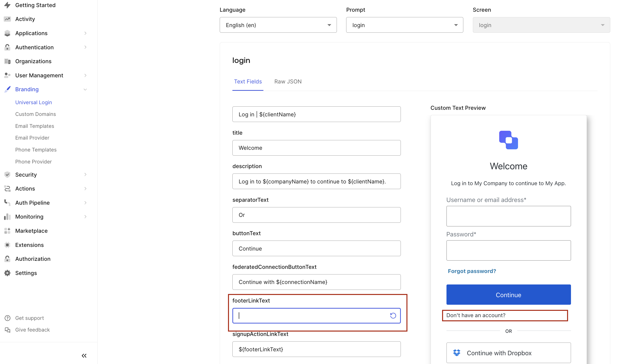Click the buttonText field containing Continue
Screen dimensions: 622x364
pyautogui.click(x=316, y=248)
